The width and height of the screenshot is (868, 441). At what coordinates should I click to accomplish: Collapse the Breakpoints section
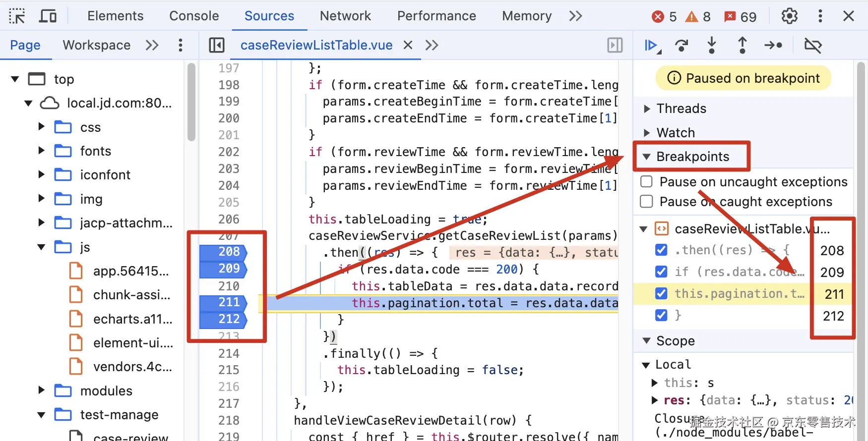click(x=646, y=157)
